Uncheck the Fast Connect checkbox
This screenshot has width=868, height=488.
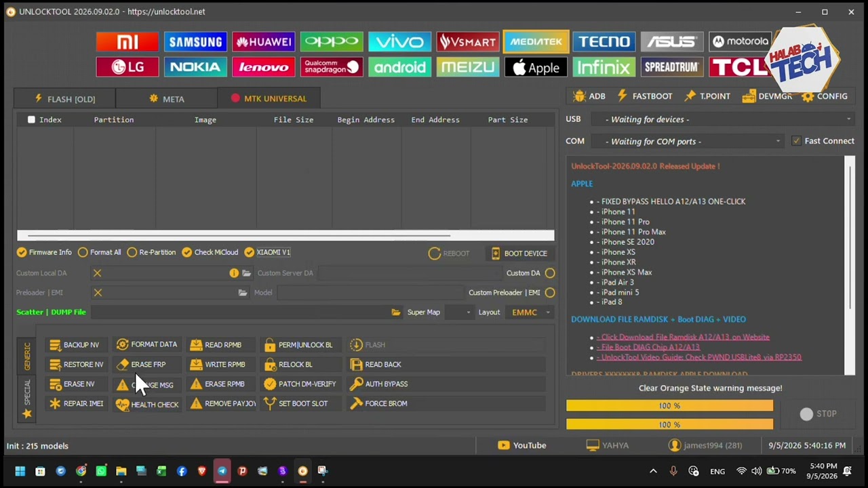point(796,141)
